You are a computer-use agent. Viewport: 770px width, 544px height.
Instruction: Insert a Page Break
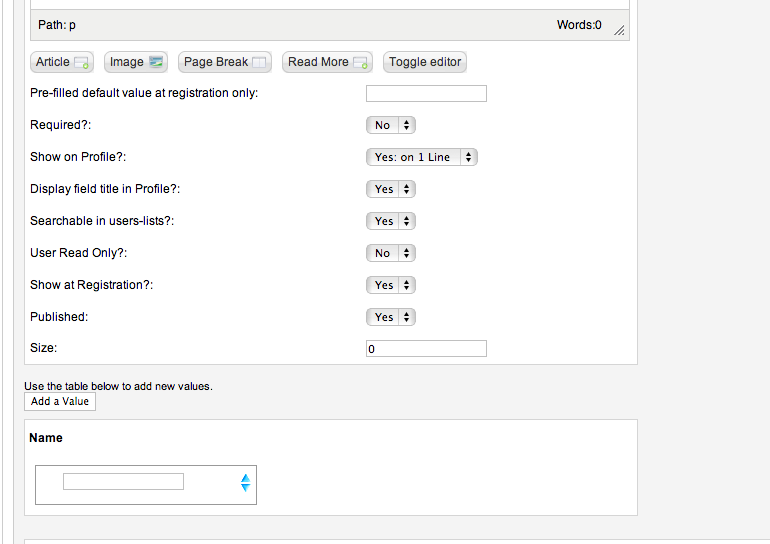(x=224, y=62)
